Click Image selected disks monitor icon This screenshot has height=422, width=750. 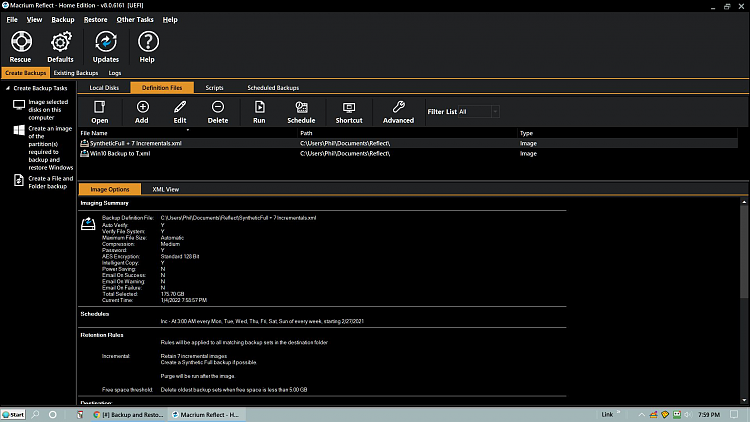click(x=19, y=105)
